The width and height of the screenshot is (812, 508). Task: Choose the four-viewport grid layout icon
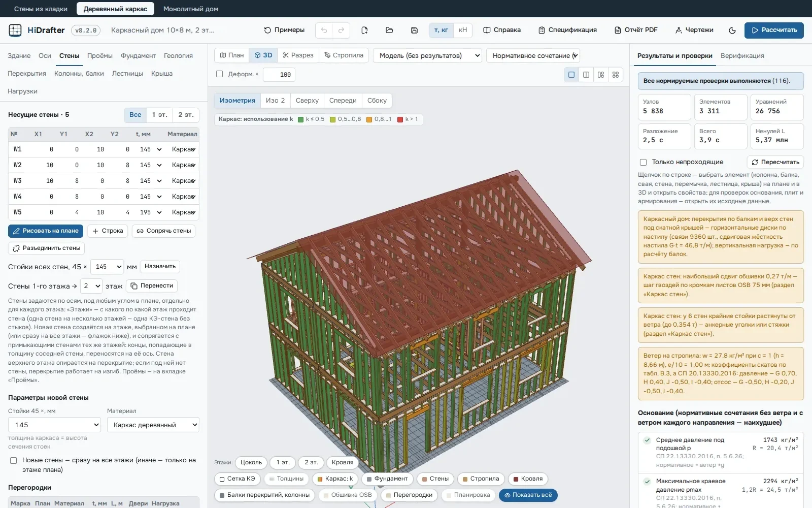click(x=616, y=75)
